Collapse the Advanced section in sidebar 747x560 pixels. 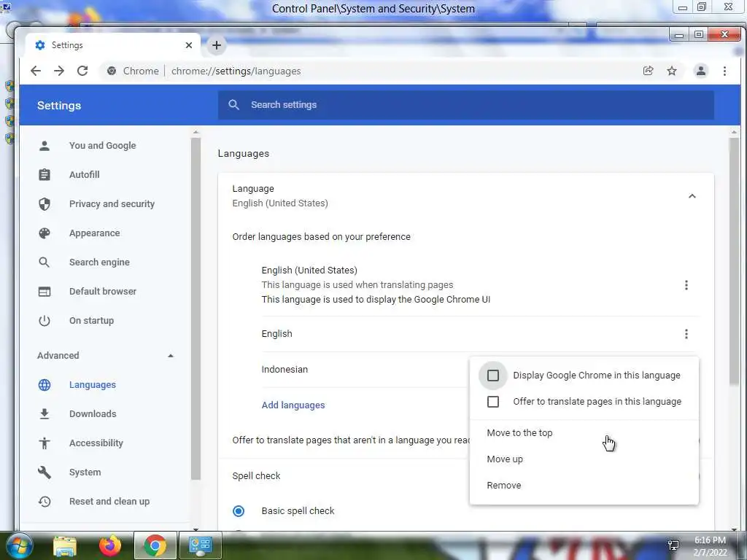[x=171, y=356]
